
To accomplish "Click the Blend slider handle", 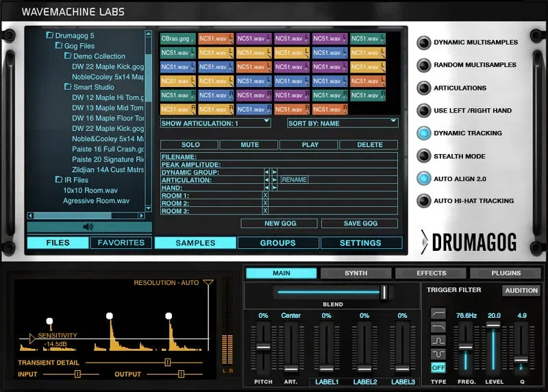I will point(384,292).
